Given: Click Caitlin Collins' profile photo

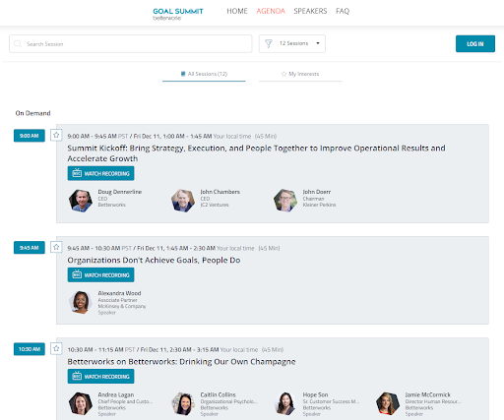Looking at the screenshot, I should point(183,404).
